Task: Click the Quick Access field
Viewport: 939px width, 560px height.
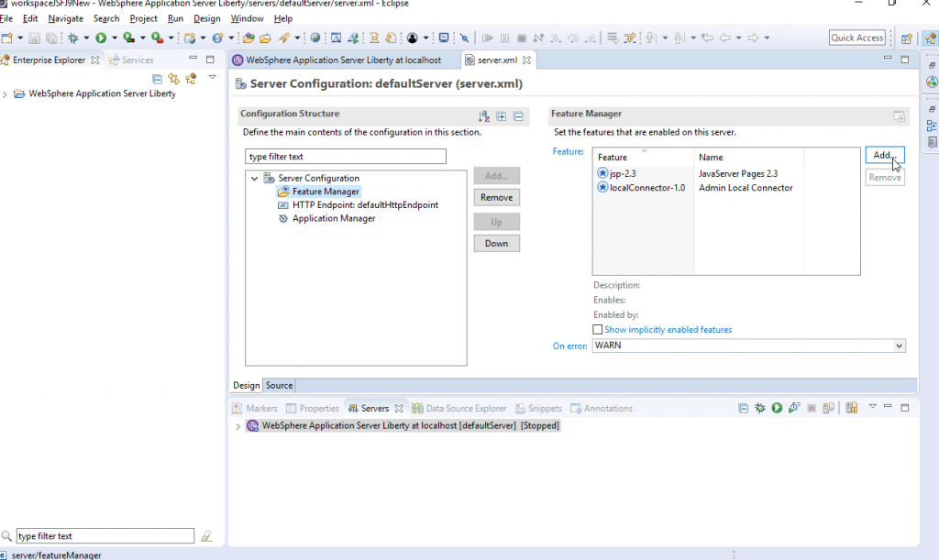Action: 857,38
